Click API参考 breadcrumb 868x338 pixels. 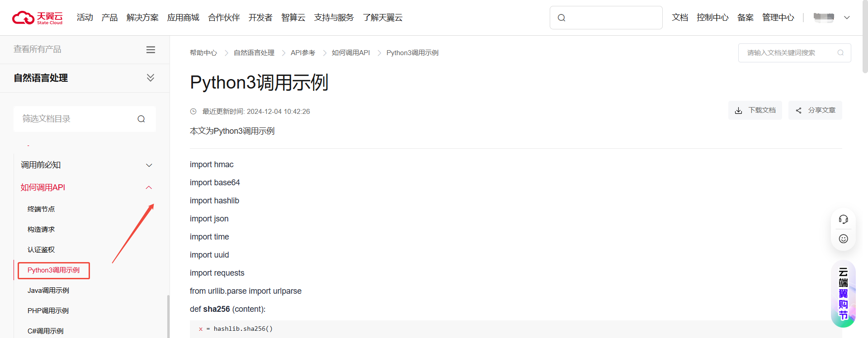(303, 53)
